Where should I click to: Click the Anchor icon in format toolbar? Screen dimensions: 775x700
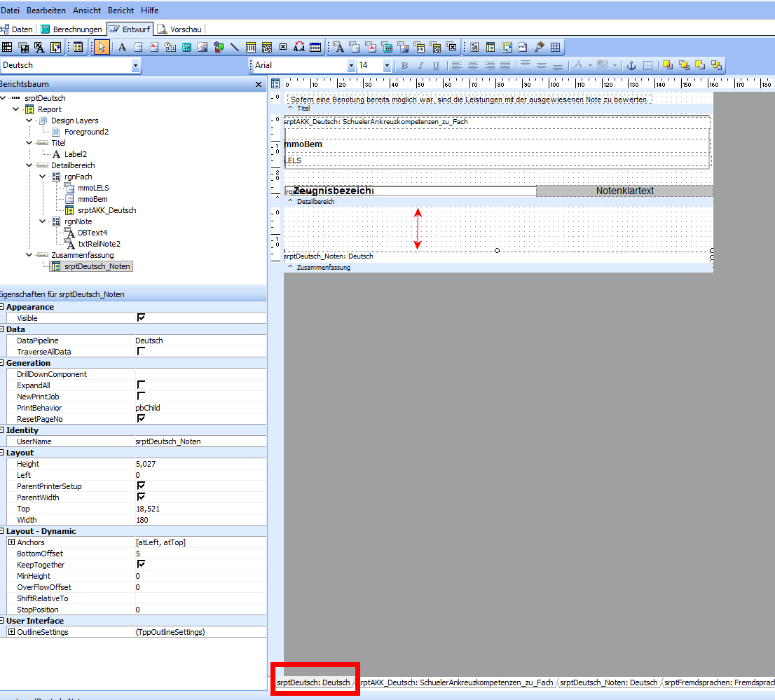point(631,65)
